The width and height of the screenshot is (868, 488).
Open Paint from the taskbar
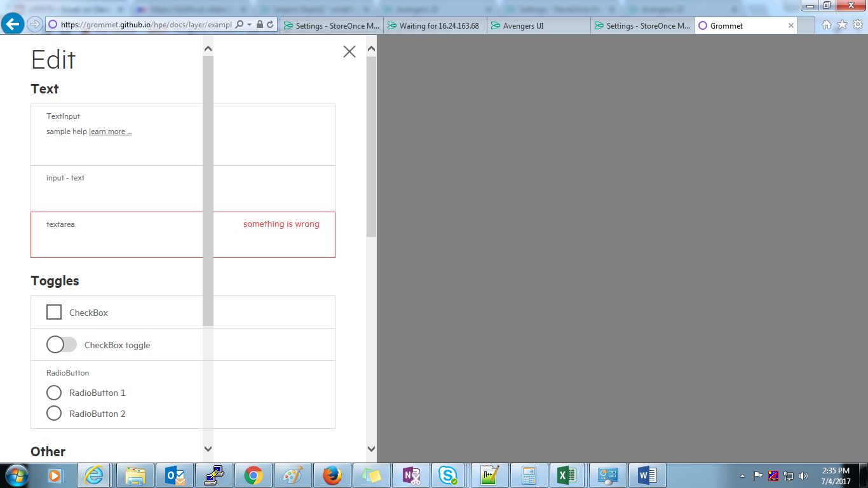pos(293,475)
